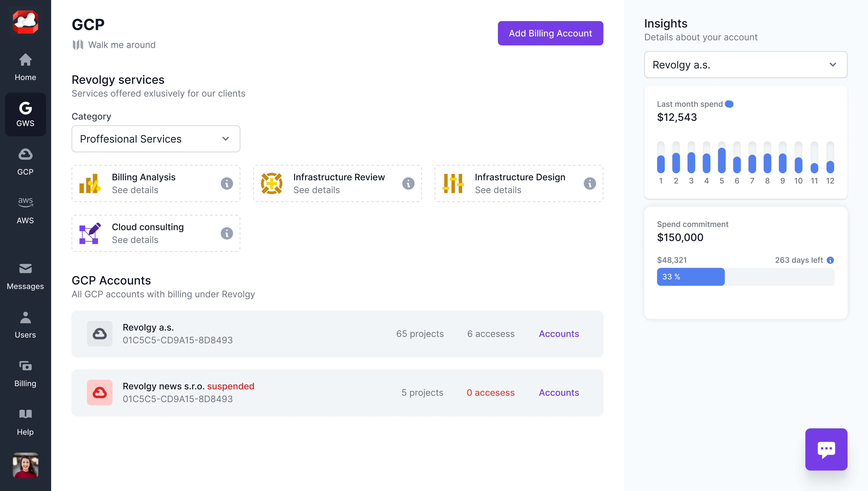The image size is (868, 491).
Task: Click the Help book icon in sidebar
Action: point(25,414)
